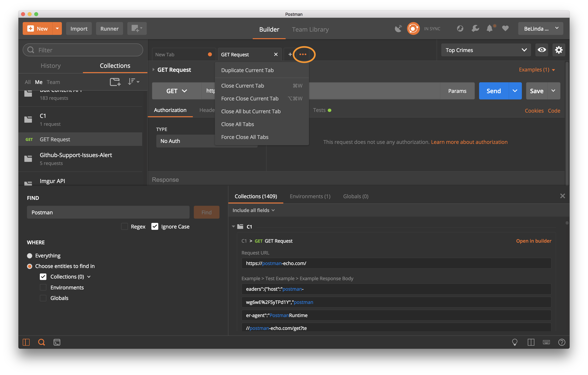Click Open in builder link

coord(534,241)
